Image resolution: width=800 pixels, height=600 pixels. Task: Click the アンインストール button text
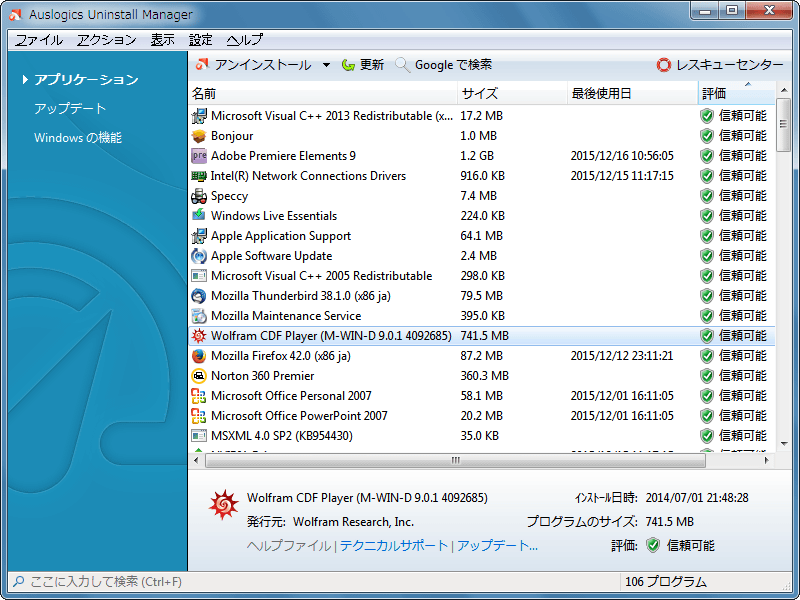(263, 65)
